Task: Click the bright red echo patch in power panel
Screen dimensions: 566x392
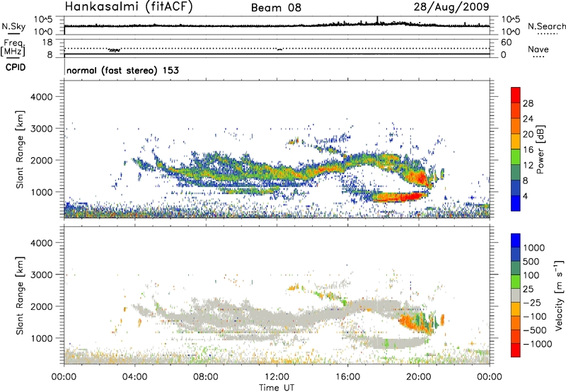Action: (400, 197)
